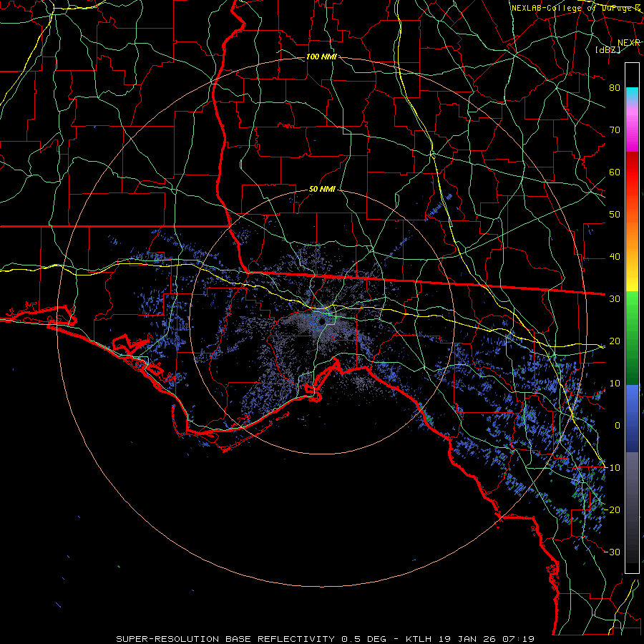Click the 20 value on dBZ scale

(x=615, y=341)
